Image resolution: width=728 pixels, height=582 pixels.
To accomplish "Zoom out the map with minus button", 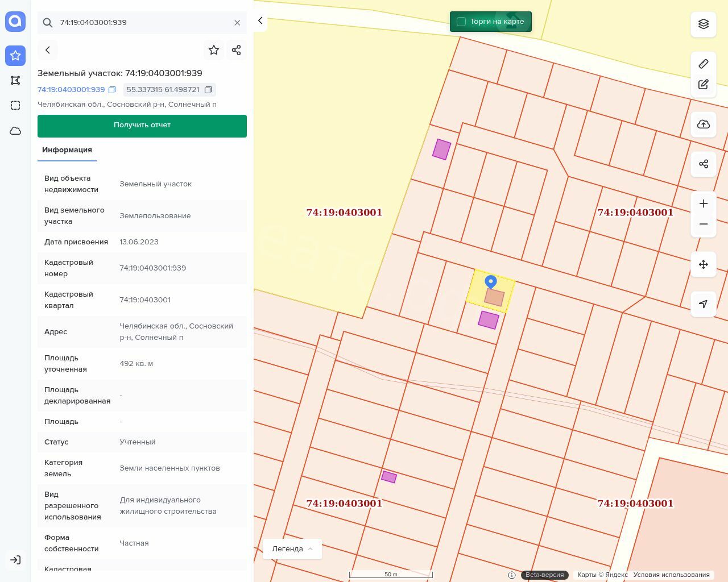I will 704,224.
